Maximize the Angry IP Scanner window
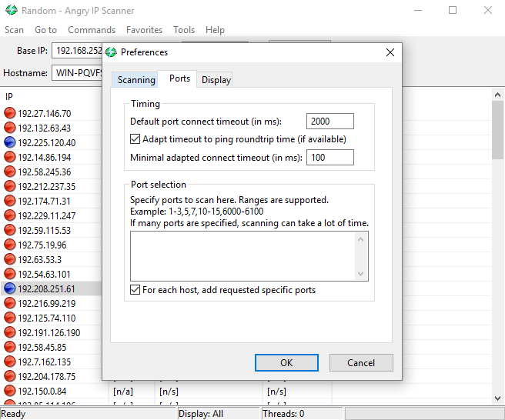The width and height of the screenshot is (505, 420). click(x=453, y=10)
